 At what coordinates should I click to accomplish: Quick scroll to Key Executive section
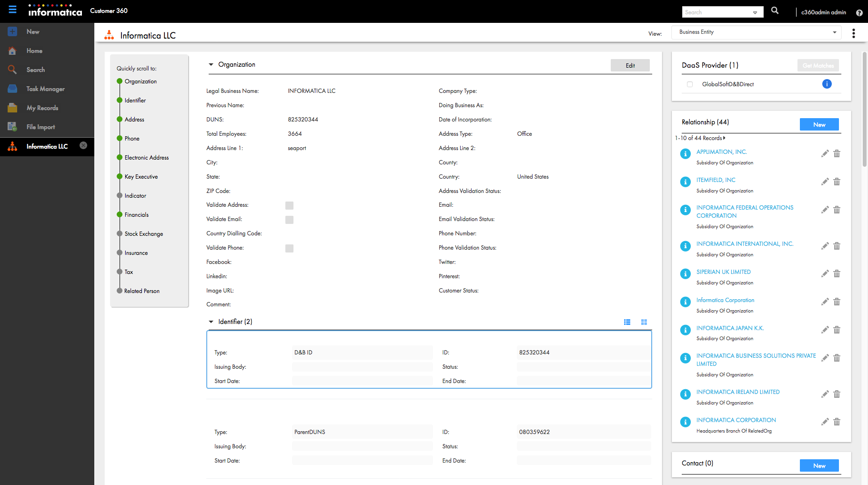tap(141, 177)
